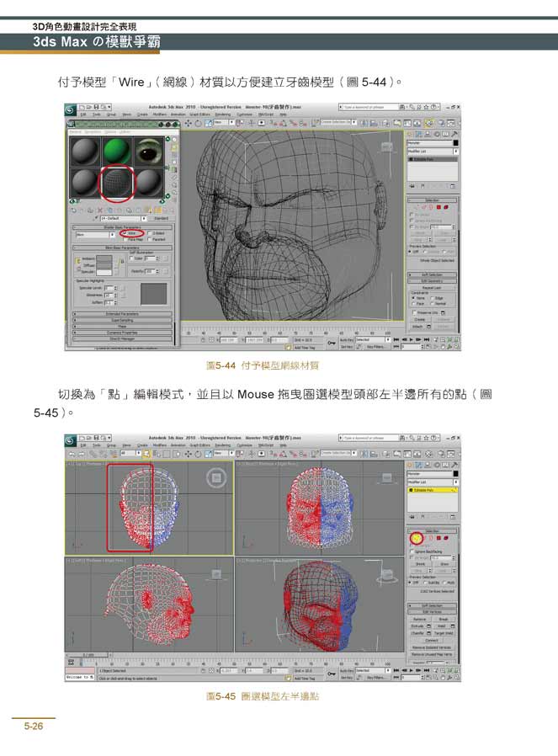Open the All selection filter dropdown
This screenshot has height=756, width=558.
pos(130,454)
